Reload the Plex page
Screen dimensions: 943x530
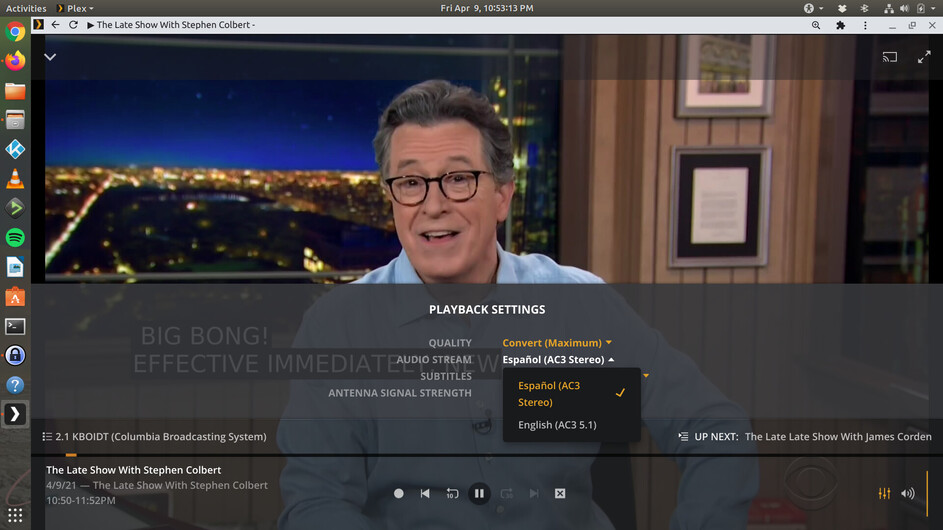[73, 25]
